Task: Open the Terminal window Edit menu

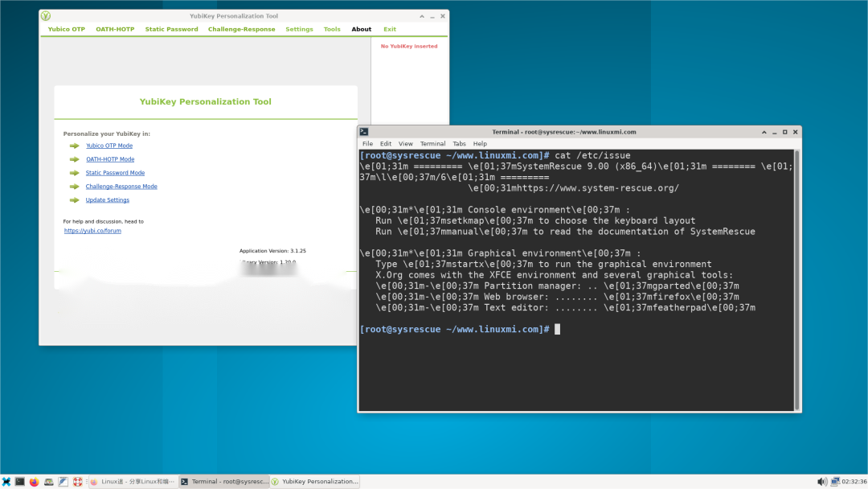Action: [386, 143]
